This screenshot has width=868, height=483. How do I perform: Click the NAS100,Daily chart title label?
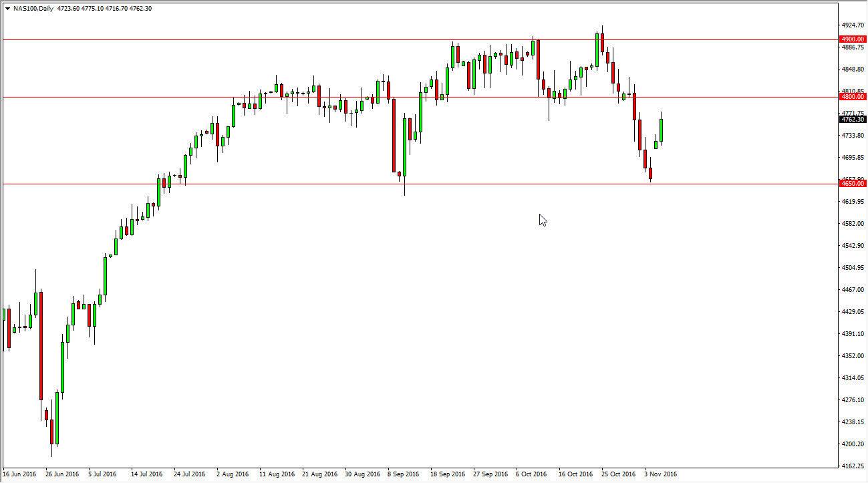click(x=33, y=7)
